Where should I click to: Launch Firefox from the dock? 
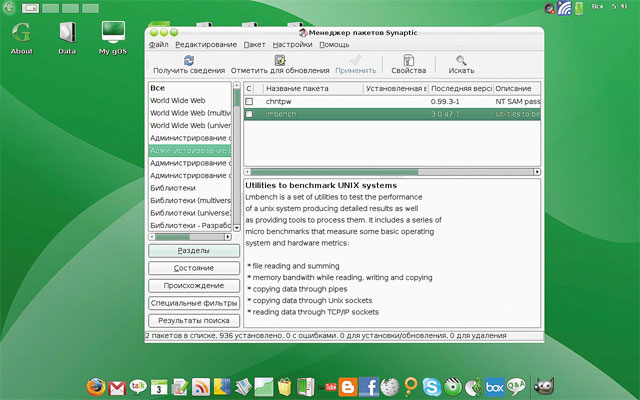click(96, 387)
